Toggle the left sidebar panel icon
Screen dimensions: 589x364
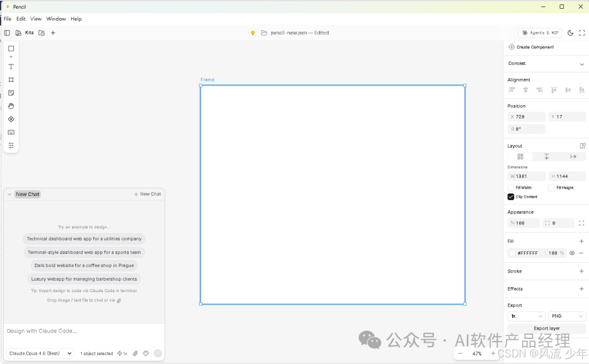tap(7, 33)
